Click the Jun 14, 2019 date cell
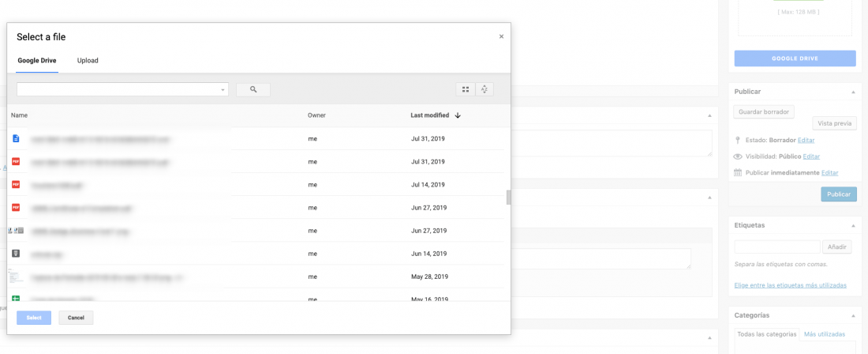 [428, 254]
